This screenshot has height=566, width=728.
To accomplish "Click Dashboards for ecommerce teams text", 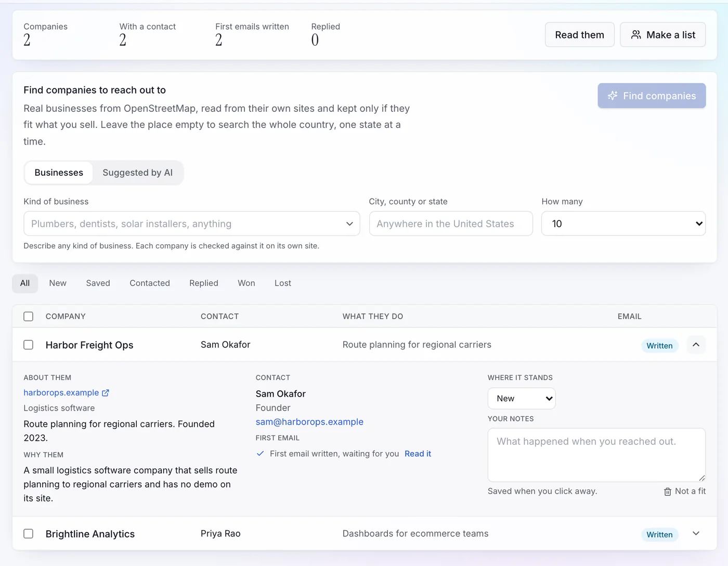I will pyautogui.click(x=415, y=534).
